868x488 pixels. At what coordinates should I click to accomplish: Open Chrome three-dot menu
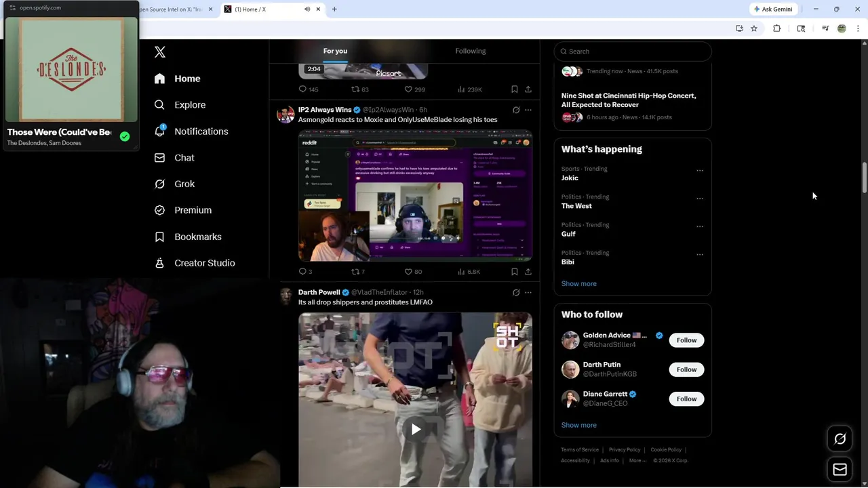858,28
